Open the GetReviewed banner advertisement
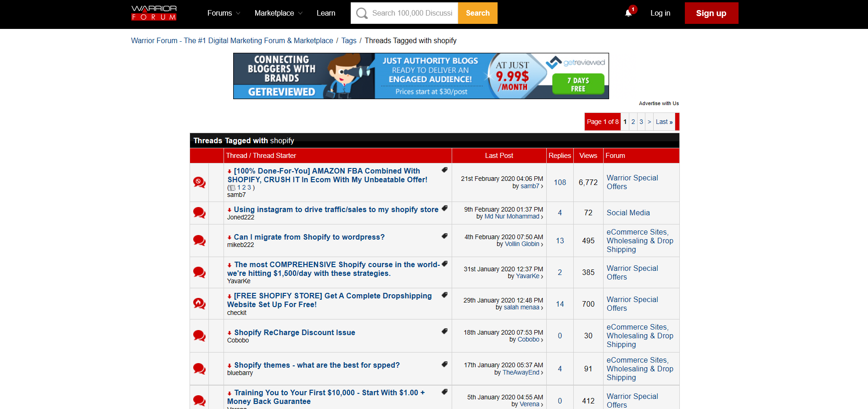Image resolution: width=868 pixels, height=409 pixels. 421,76
